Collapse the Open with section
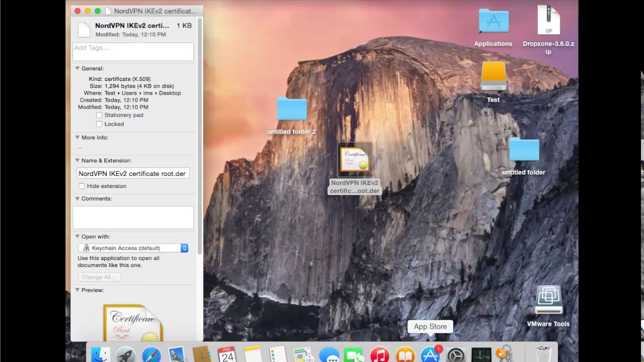 pos(77,236)
